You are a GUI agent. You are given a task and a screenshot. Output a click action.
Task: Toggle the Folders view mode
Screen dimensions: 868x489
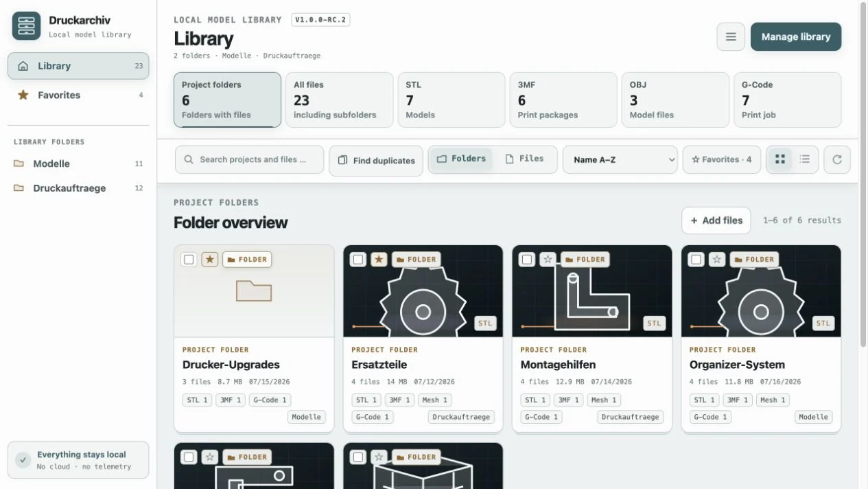pos(461,159)
